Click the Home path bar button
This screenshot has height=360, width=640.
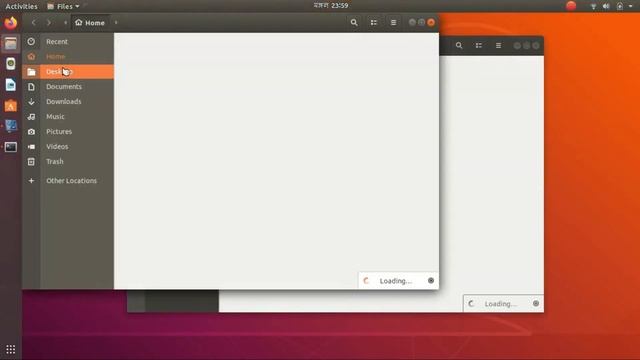click(90, 23)
